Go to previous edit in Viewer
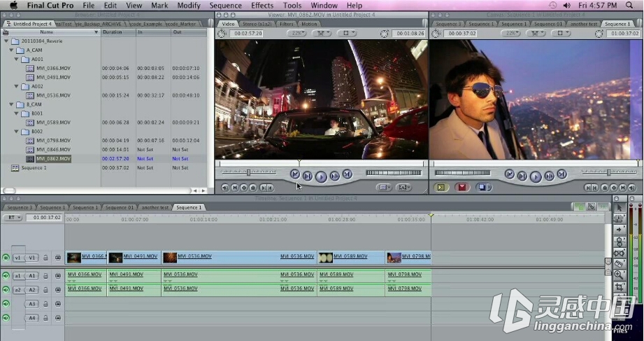This screenshot has height=341, width=644. (295, 174)
